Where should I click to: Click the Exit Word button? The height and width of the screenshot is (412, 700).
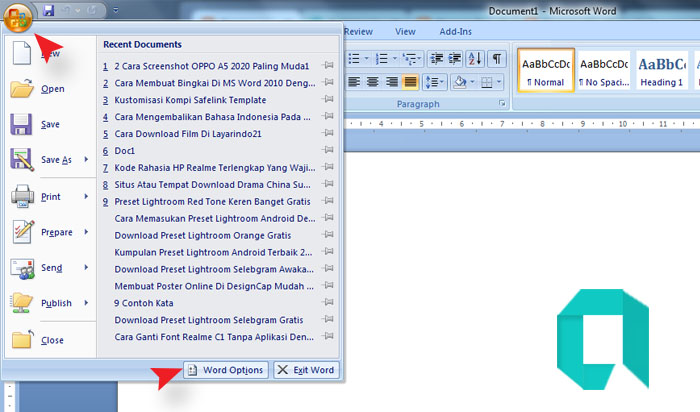pyautogui.click(x=306, y=370)
